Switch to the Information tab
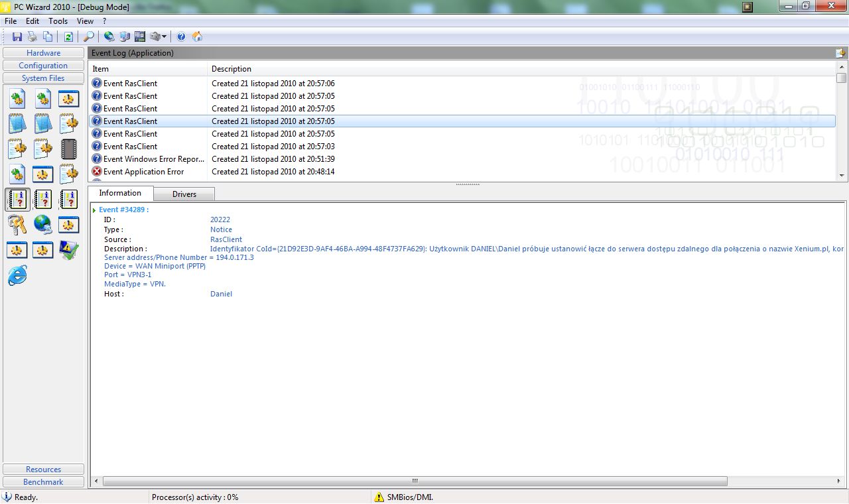This screenshot has height=504, width=849. pyautogui.click(x=120, y=193)
